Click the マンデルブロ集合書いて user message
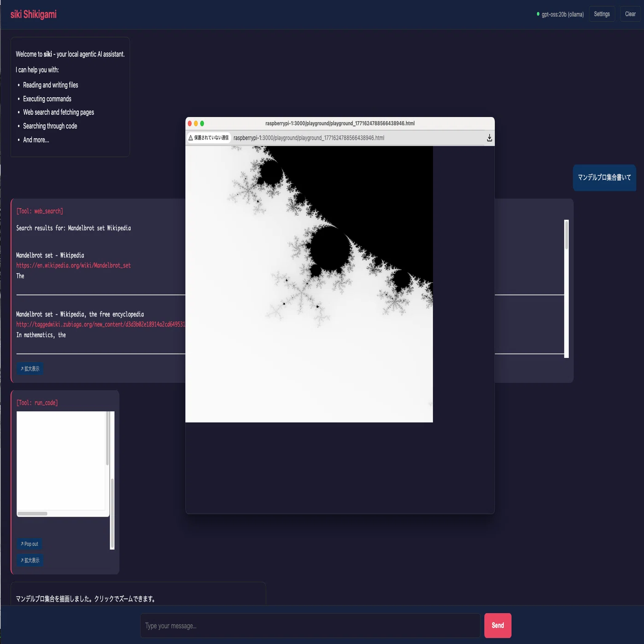This screenshot has height=644, width=644. [604, 177]
